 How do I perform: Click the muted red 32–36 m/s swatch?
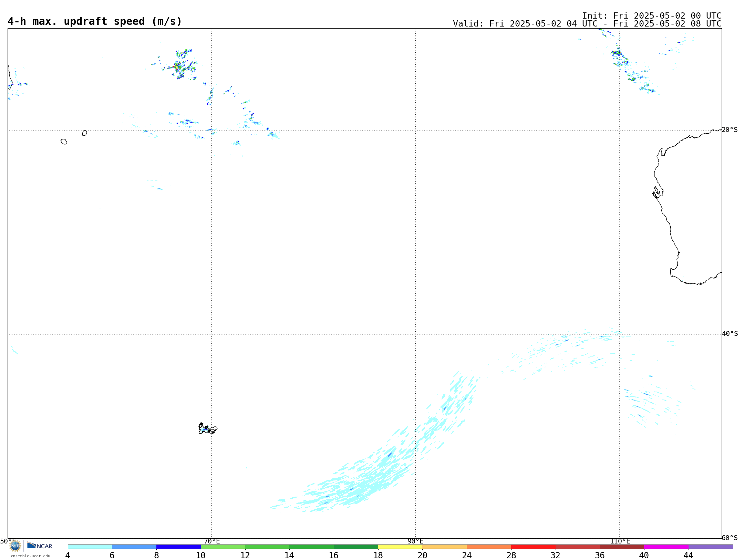[x=578, y=547]
